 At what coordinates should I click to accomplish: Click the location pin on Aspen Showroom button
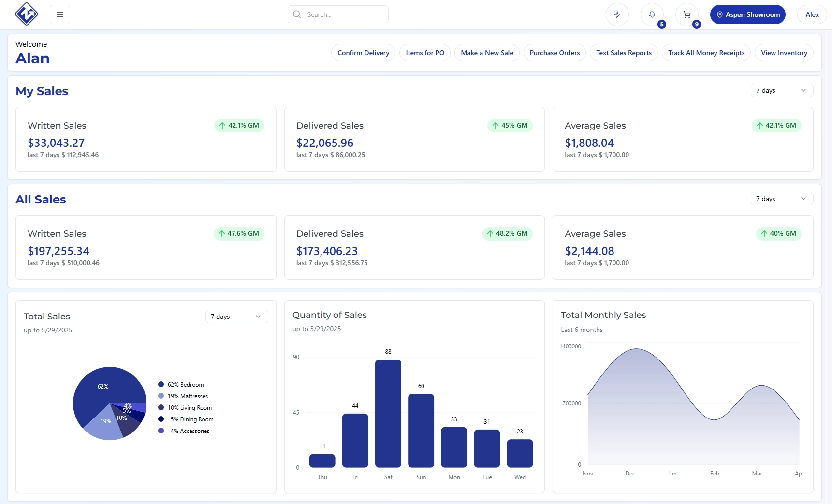(720, 14)
